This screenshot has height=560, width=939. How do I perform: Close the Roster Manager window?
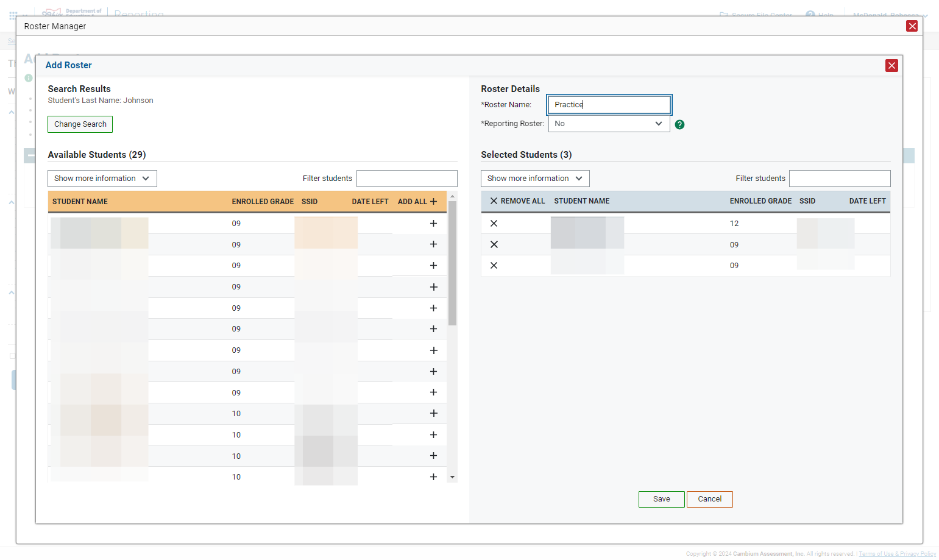(912, 26)
